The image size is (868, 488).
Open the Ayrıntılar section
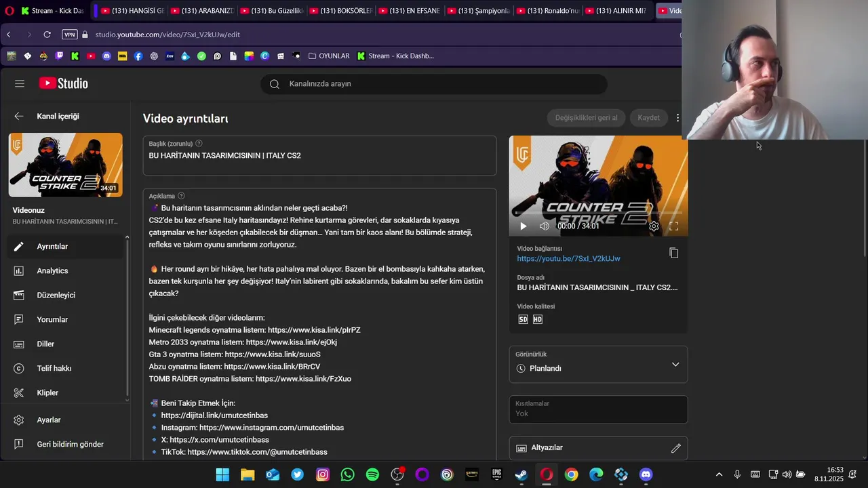click(x=66, y=247)
